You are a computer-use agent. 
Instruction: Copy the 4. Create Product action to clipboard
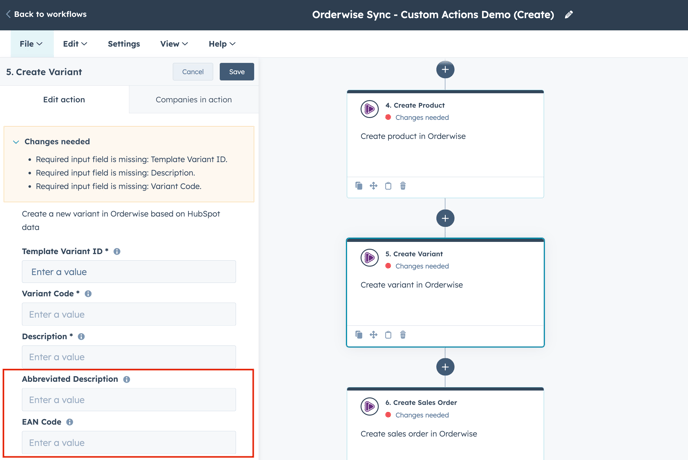click(388, 186)
